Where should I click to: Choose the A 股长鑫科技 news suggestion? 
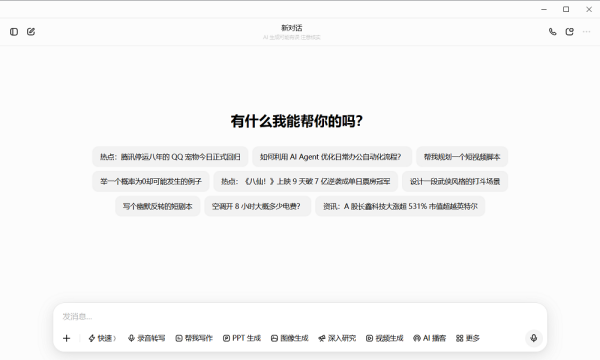tap(400, 206)
